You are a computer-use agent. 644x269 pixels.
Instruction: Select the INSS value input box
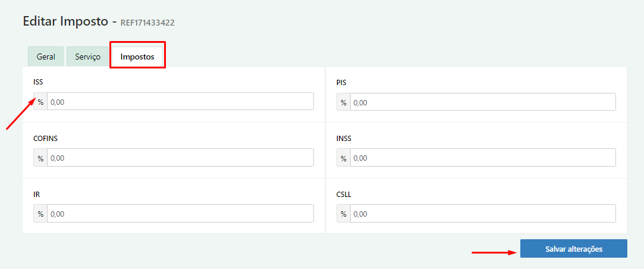click(483, 158)
